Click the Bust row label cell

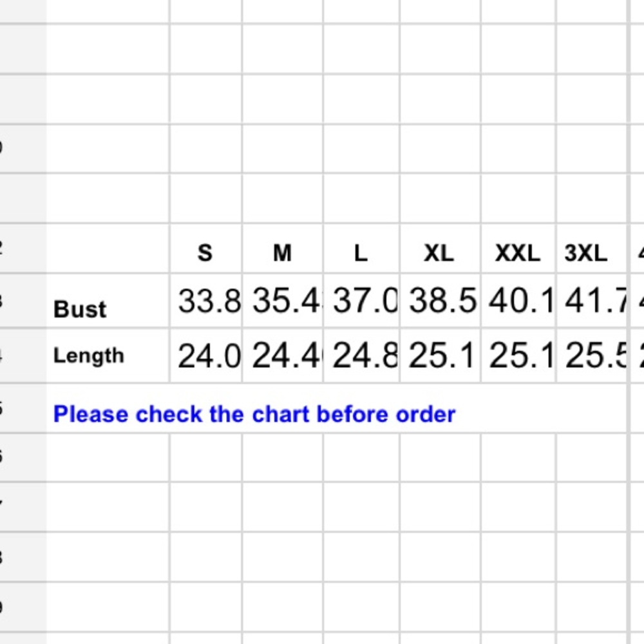(108, 301)
